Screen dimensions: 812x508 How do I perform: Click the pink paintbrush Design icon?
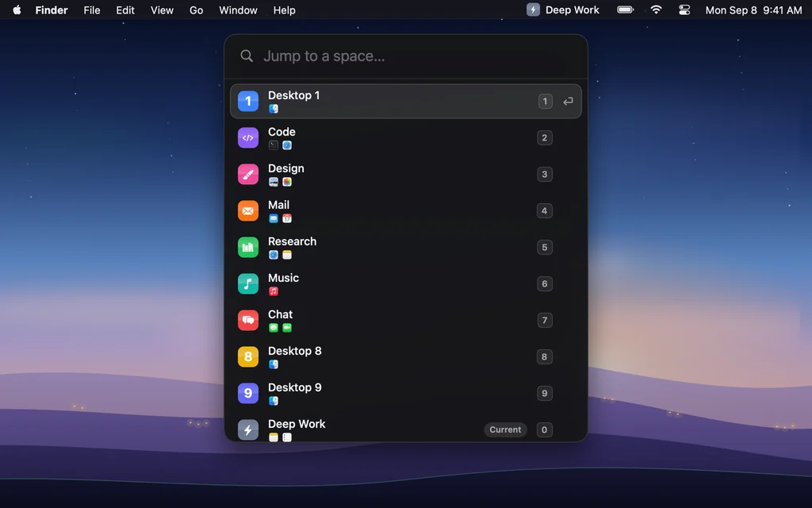coord(248,174)
